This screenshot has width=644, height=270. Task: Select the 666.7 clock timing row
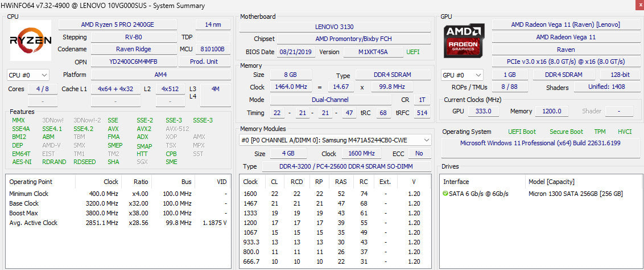coord(335,261)
